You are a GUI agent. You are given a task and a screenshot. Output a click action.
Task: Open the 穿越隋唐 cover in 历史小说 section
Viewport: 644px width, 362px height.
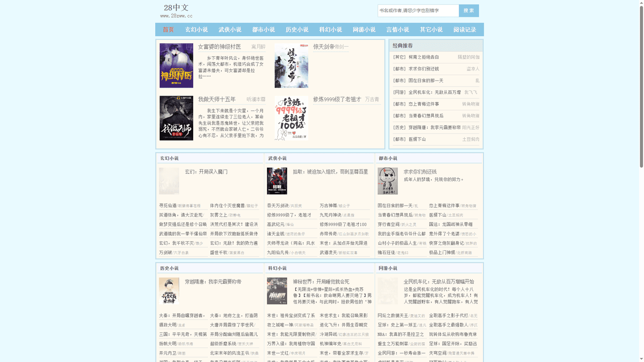pyautogui.click(x=169, y=291)
